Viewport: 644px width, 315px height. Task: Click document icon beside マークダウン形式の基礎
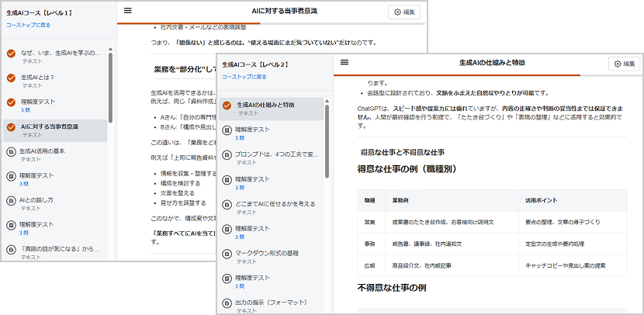[227, 256]
